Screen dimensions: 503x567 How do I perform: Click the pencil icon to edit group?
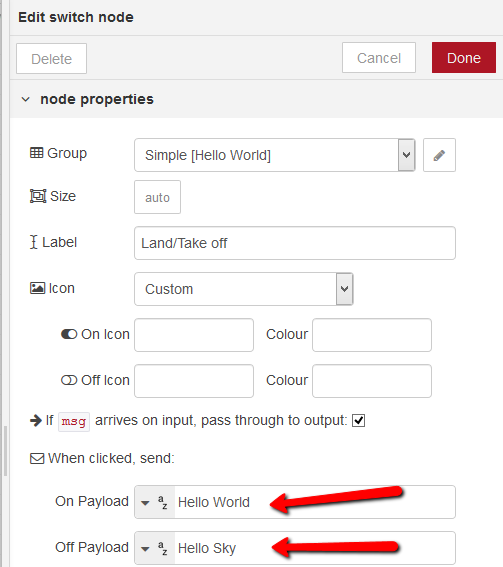pyautogui.click(x=439, y=155)
